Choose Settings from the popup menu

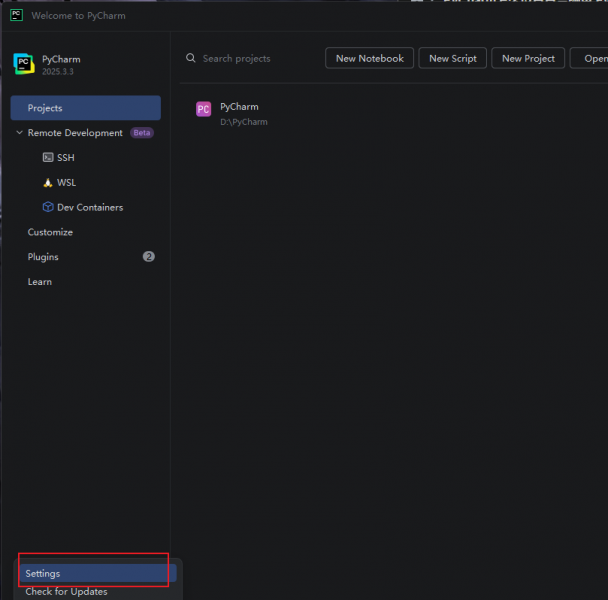97,573
